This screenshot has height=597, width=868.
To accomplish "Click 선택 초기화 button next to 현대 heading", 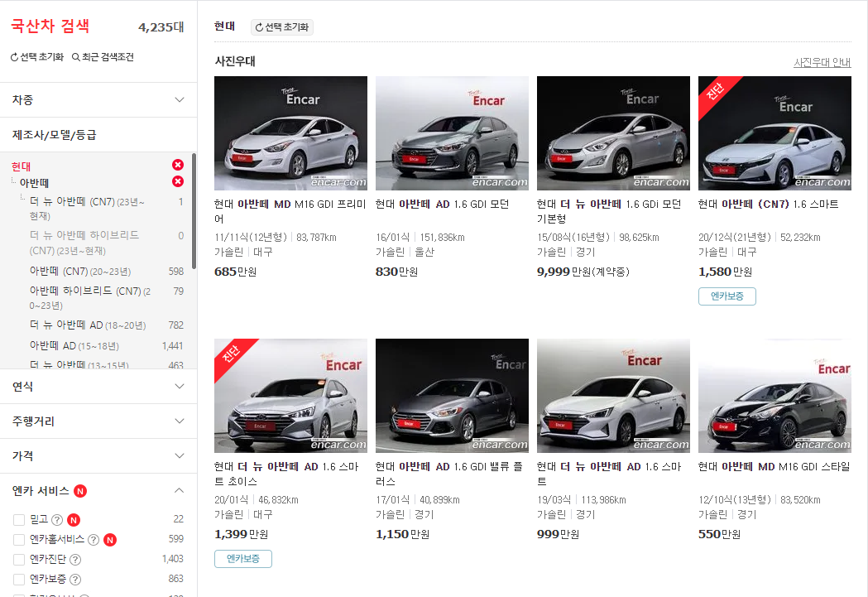I will [x=282, y=27].
